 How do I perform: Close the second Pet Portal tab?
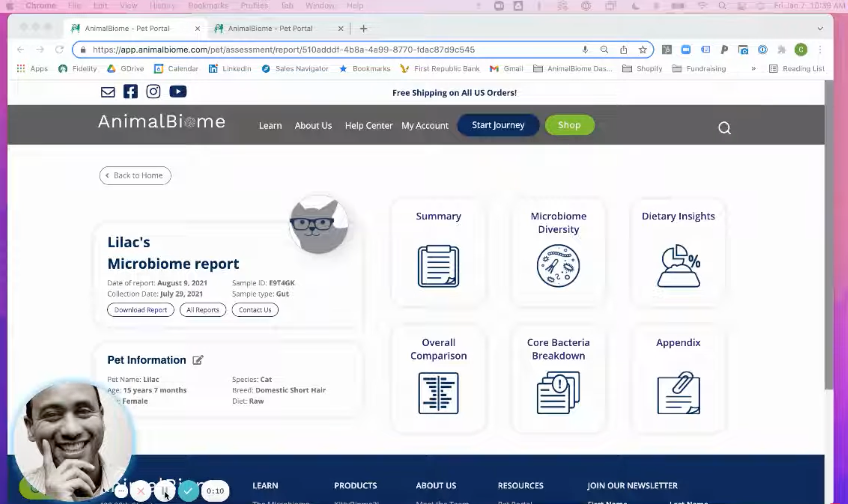pos(341,29)
